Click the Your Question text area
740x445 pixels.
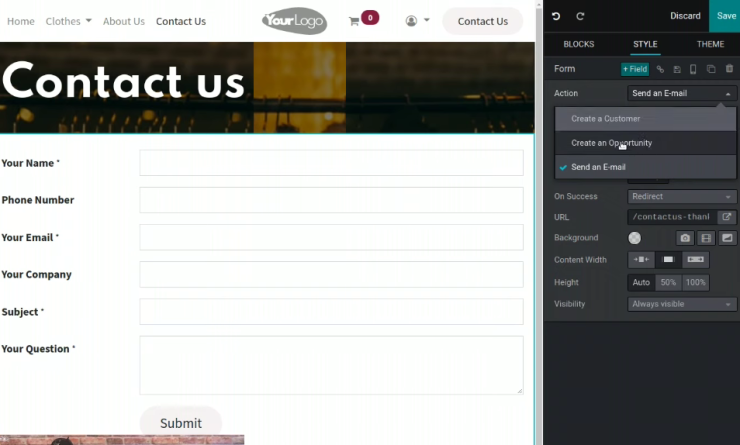pyautogui.click(x=331, y=365)
